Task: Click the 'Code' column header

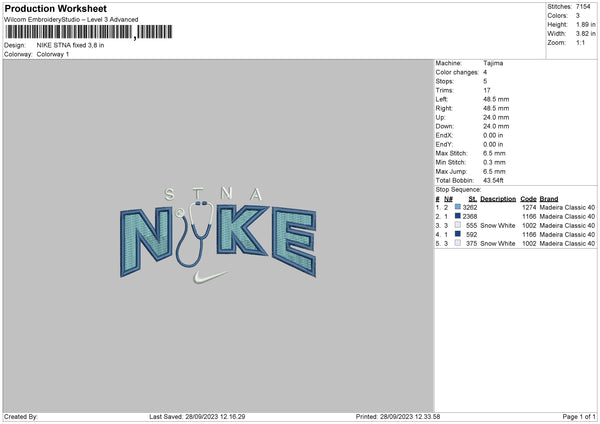Action: [528, 199]
